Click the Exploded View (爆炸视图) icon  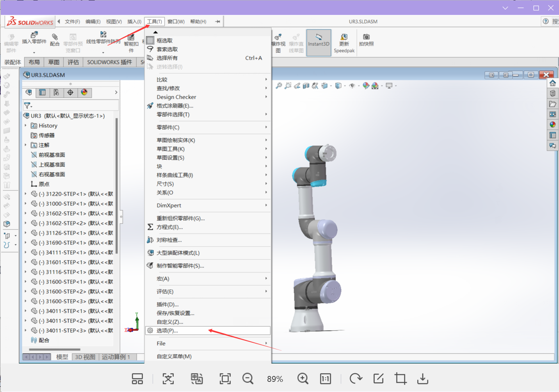coord(278,37)
